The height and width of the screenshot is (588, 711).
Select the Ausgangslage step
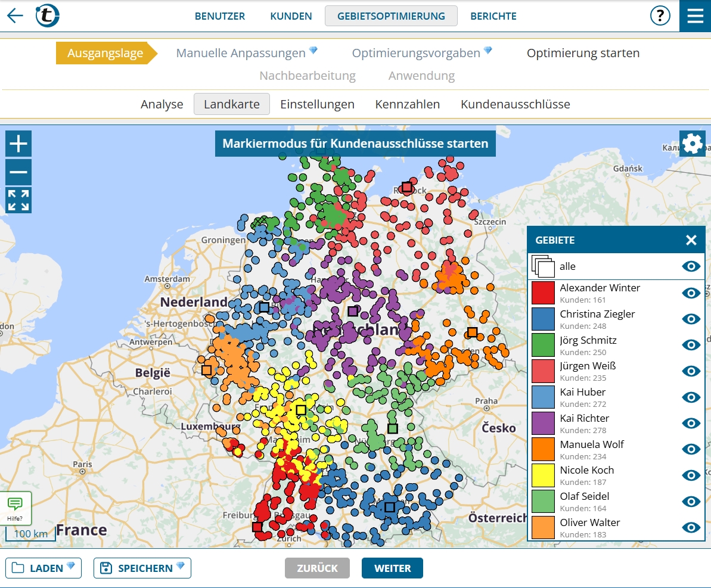pos(107,53)
